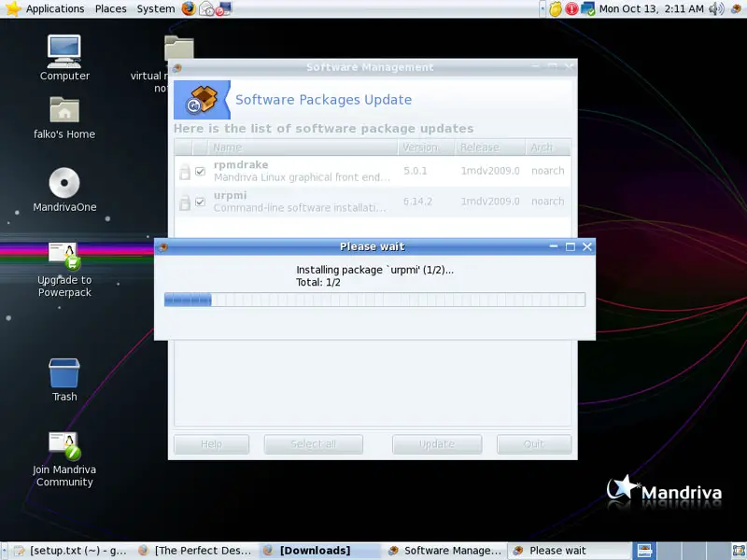Switch to setup.txt gedit taskbar window
Screen dimensions: 747x560
point(73,551)
